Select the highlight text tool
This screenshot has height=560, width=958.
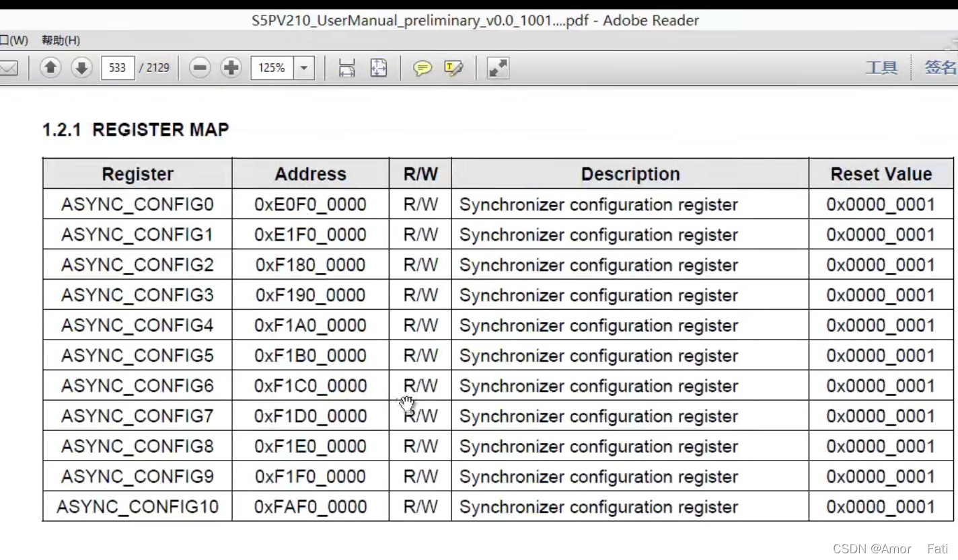[453, 68]
